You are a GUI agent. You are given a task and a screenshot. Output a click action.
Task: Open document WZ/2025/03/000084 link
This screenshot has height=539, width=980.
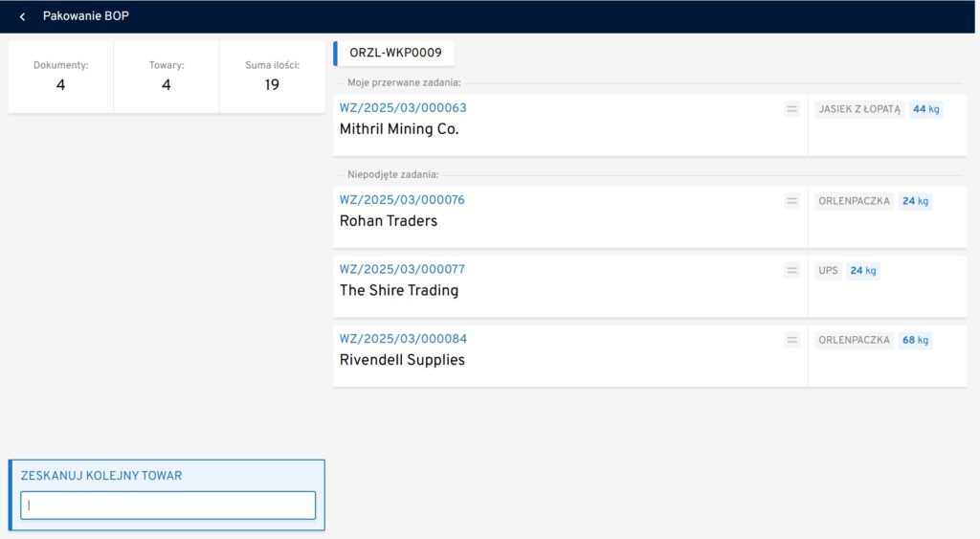[403, 339]
